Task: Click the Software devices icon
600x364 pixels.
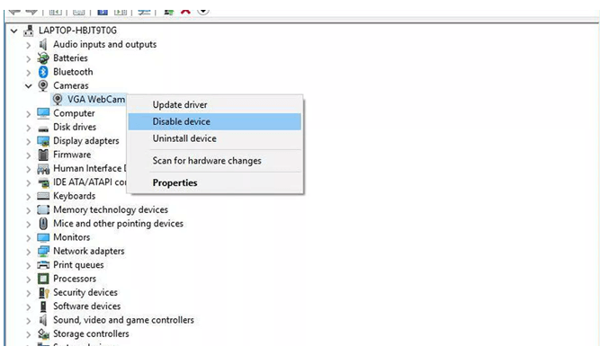Action: pyautogui.click(x=43, y=306)
